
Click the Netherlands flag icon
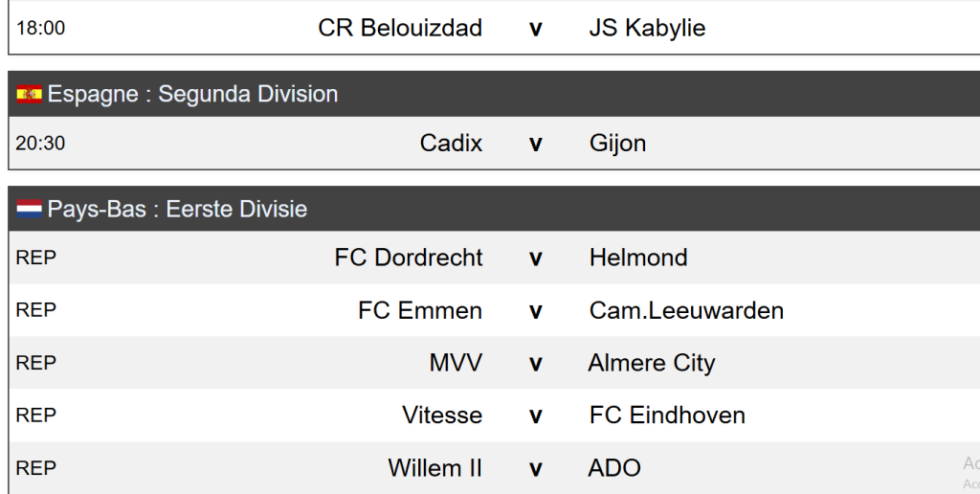tap(29, 209)
